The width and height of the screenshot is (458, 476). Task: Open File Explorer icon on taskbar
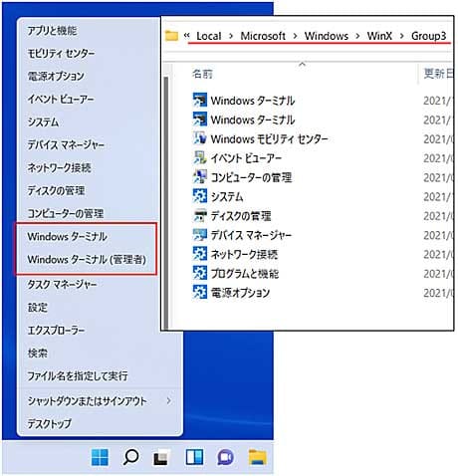(258, 457)
